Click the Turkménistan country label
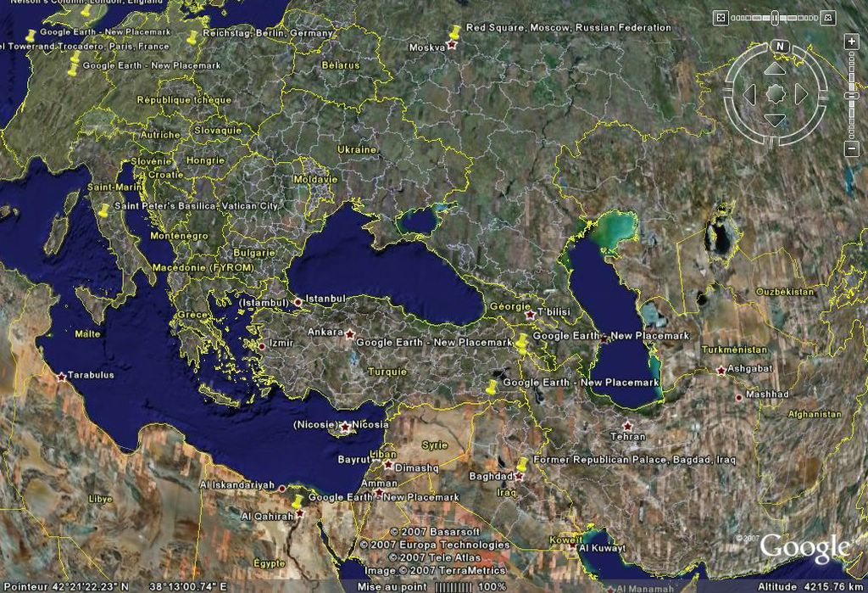 coord(734,350)
